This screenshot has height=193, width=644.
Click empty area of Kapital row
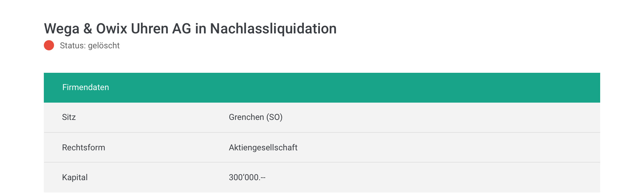coord(432,177)
